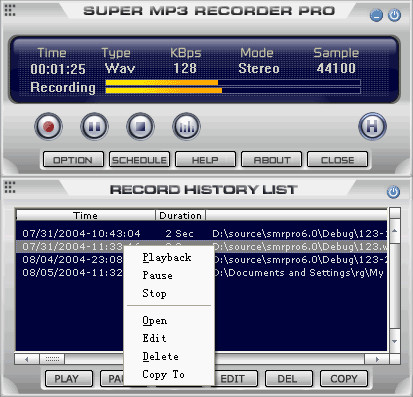Screen dimensions: 413x397
Task: Click the ABOUT button
Action: click(x=271, y=160)
